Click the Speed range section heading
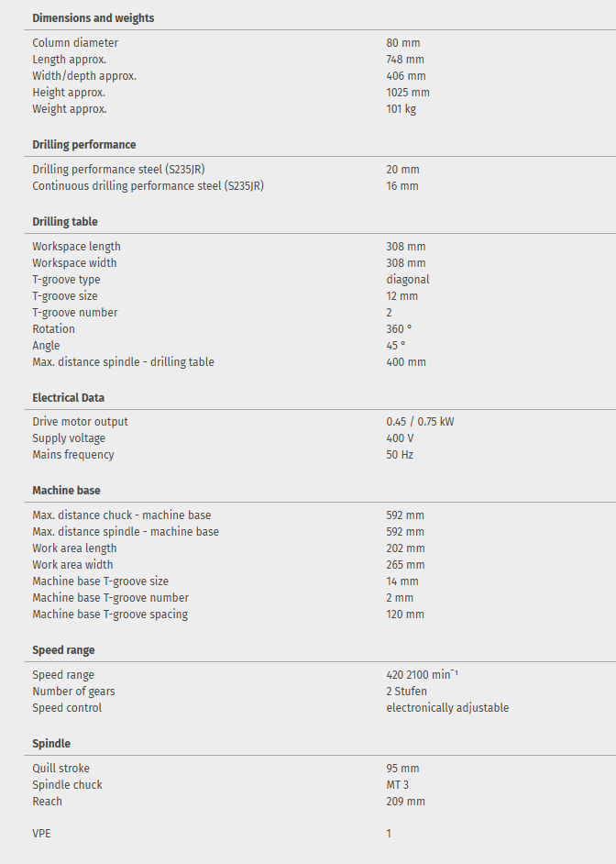Image resolution: width=616 pixels, height=864 pixels. tap(63, 650)
